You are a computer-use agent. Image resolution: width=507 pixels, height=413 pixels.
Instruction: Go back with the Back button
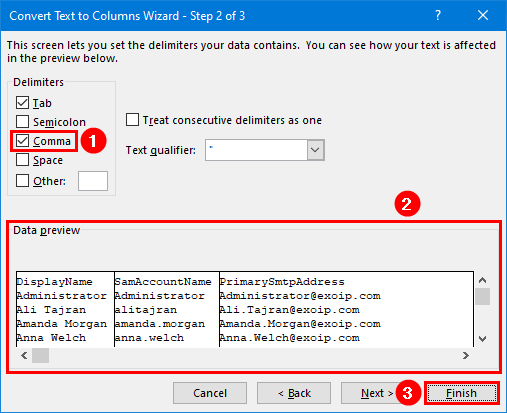click(x=294, y=393)
